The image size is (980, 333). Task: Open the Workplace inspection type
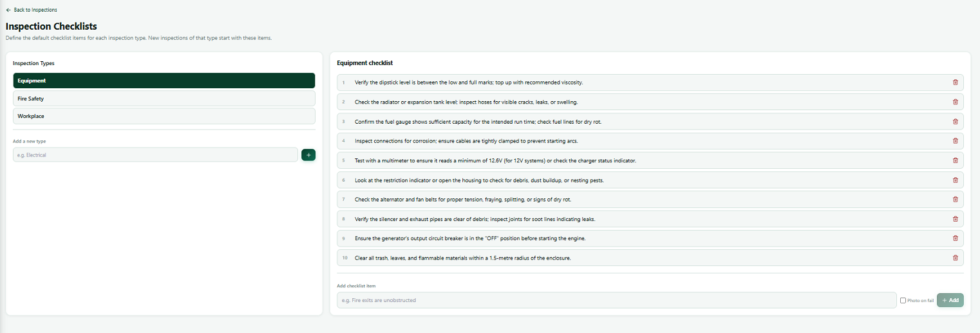pyautogui.click(x=164, y=116)
